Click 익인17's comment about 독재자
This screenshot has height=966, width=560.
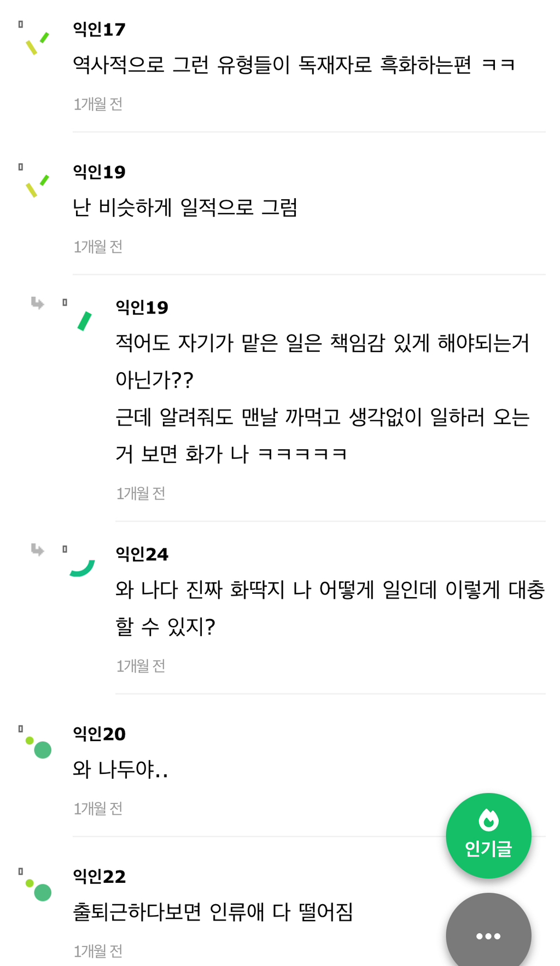pos(294,65)
